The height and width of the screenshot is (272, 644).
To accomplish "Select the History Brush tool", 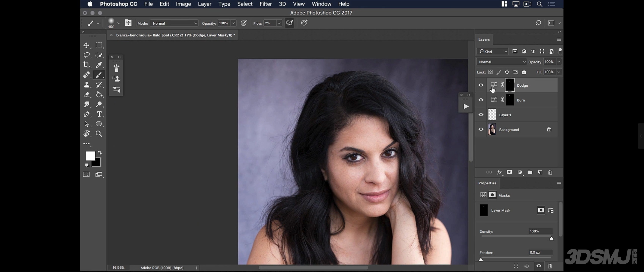I will pyautogui.click(x=99, y=85).
